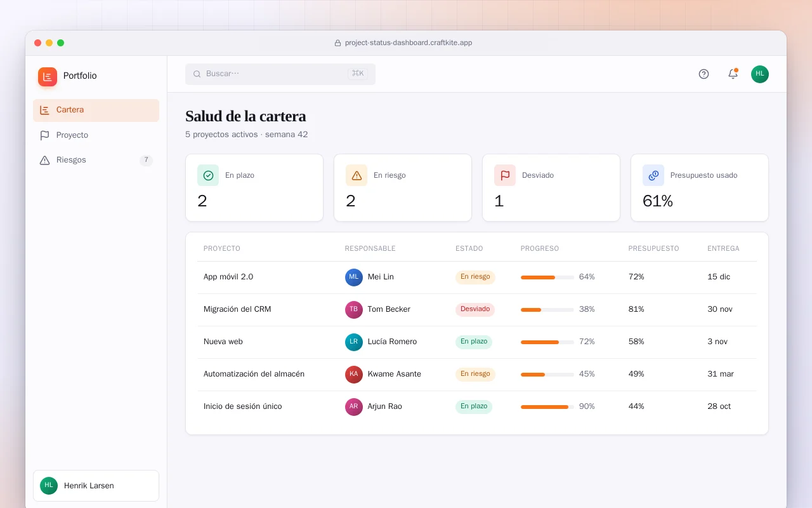
Task: Click the App móvil 2.0 progress bar
Action: pyautogui.click(x=547, y=277)
